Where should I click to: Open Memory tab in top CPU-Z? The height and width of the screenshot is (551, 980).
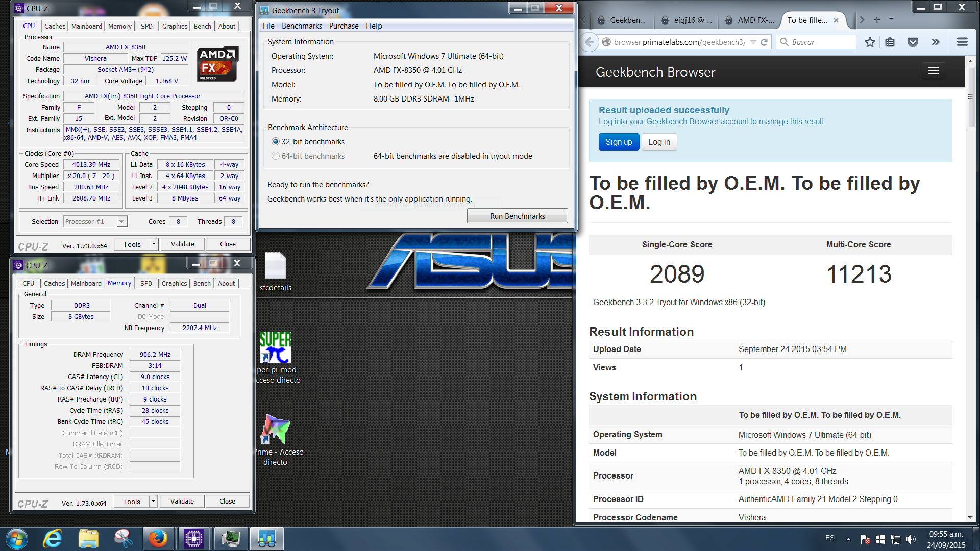pos(119,26)
